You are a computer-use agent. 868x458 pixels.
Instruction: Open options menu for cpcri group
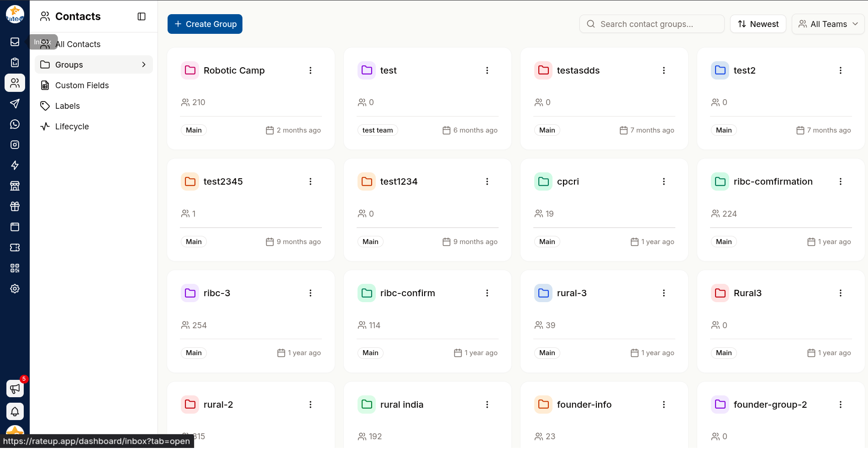click(x=664, y=181)
